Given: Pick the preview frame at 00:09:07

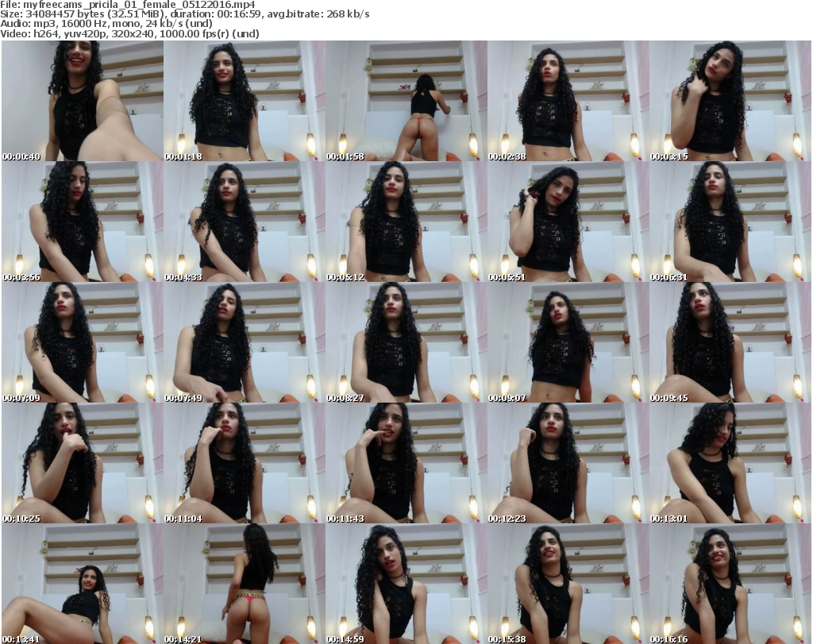Looking at the screenshot, I should [568, 342].
